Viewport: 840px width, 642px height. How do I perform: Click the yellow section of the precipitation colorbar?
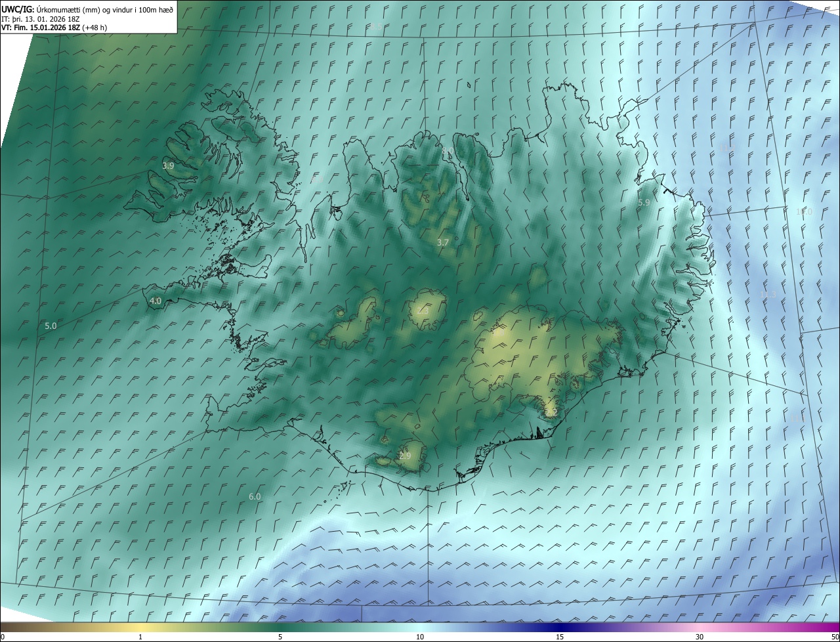[140, 627]
